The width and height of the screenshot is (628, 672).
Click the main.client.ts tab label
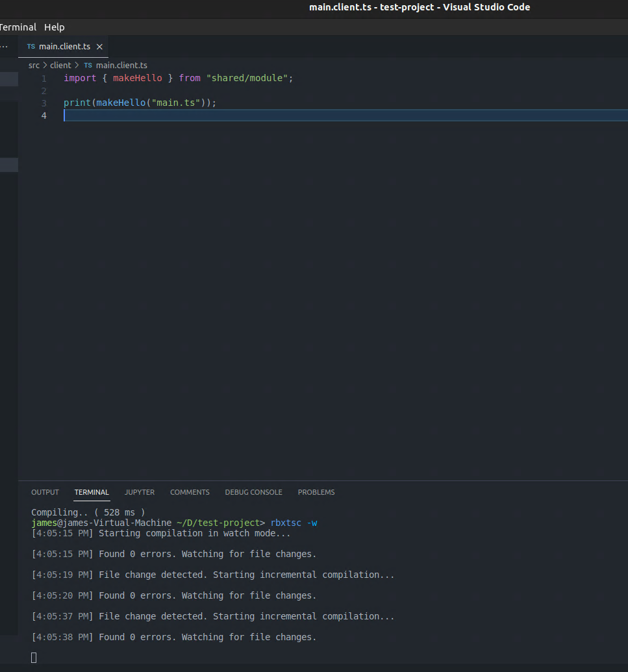pyautogui.click(x=64, y=46)
